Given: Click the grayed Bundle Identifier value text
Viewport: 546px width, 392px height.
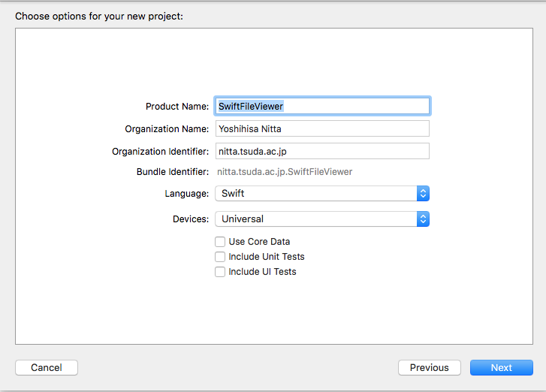Looking at the screenshot, I should point(285,172).
